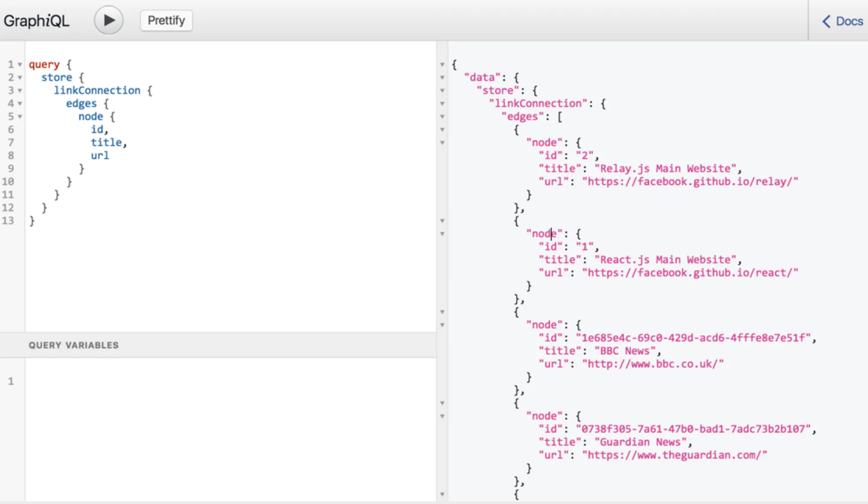Click the url field in query editor
The height and width of the screenshot is (504, 868).
(99, 156)
